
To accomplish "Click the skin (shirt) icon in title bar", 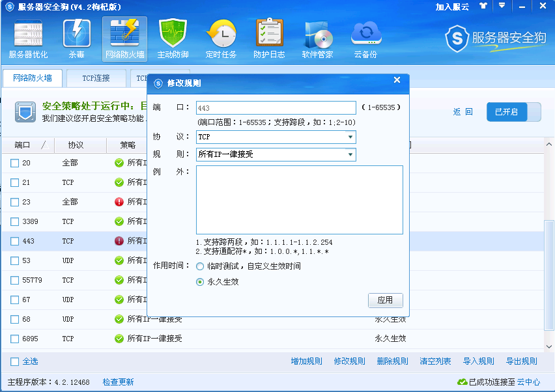I will 483,6.
